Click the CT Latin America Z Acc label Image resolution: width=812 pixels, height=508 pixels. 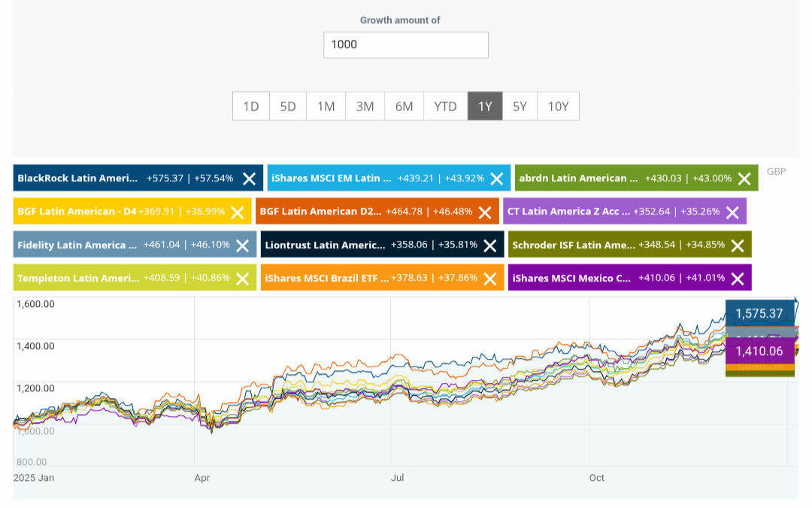[568, 211]
